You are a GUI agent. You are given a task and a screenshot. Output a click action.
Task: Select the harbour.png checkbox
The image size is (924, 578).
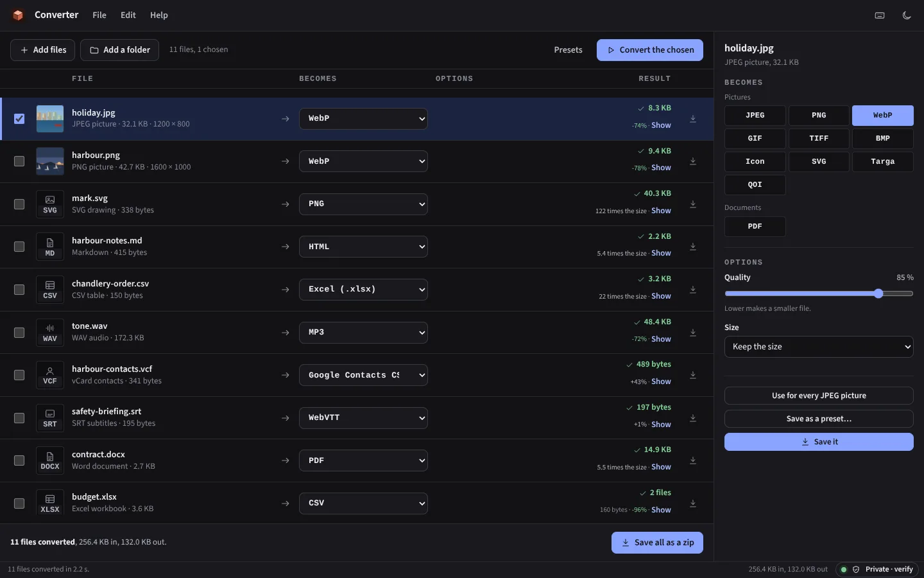click(x=19, y=161)
